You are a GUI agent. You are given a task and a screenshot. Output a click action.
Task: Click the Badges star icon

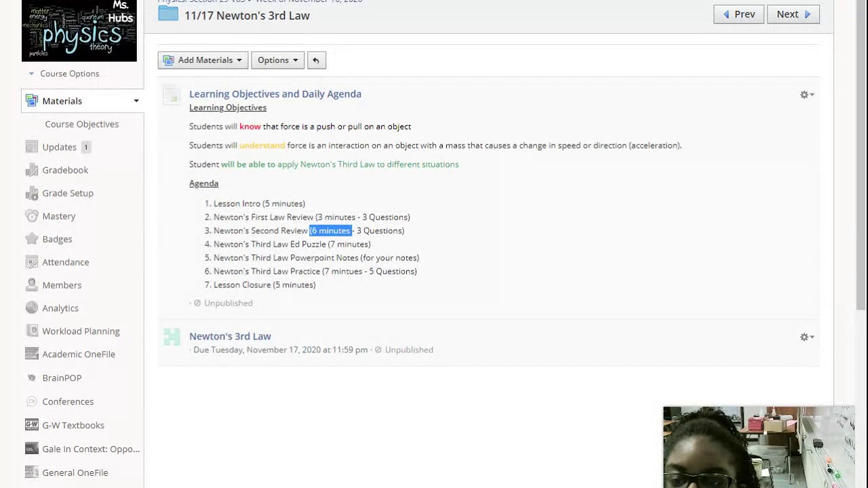31,239
